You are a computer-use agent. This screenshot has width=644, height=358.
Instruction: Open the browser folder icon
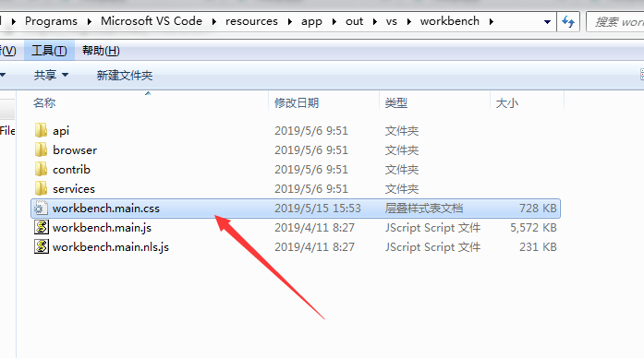point(41,149)
